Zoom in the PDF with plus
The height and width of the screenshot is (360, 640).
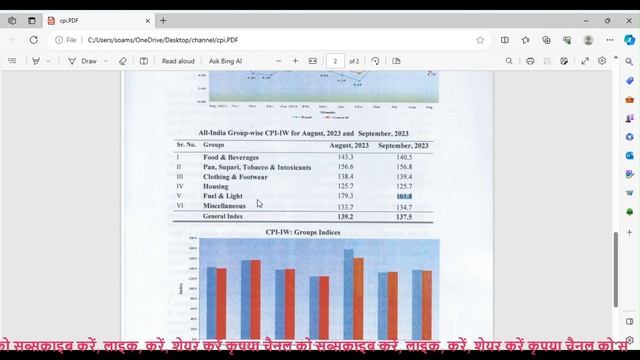coord(295,61)
